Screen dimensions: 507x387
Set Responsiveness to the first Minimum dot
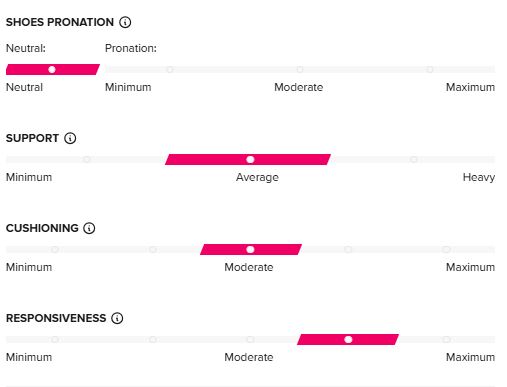coord(55,339)
